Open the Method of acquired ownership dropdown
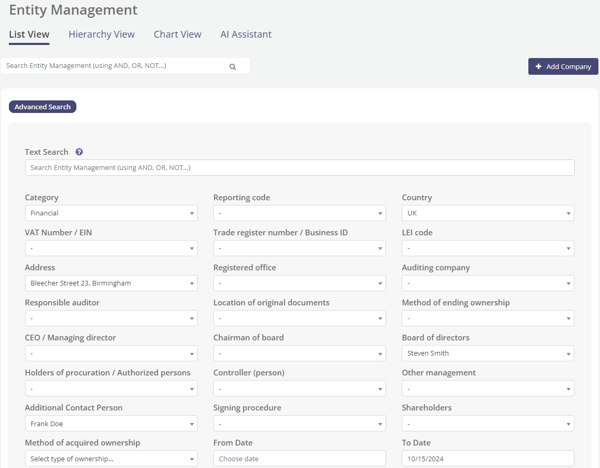 [x=110, y=459]
